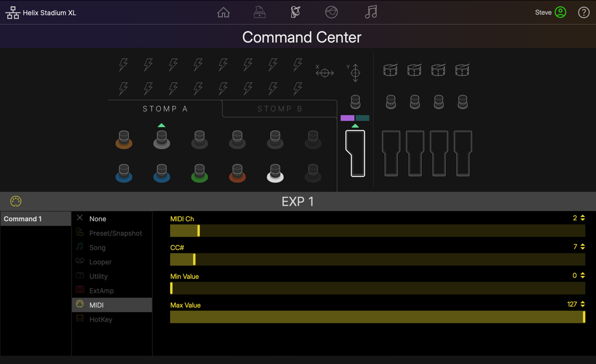Select the satellite dish navigation icon
Viewport: 596px width, 364px height.
coord(295,12)
